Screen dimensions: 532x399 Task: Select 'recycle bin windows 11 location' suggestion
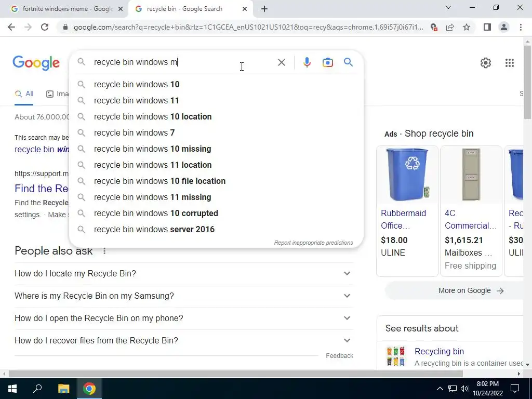point(216,165)
